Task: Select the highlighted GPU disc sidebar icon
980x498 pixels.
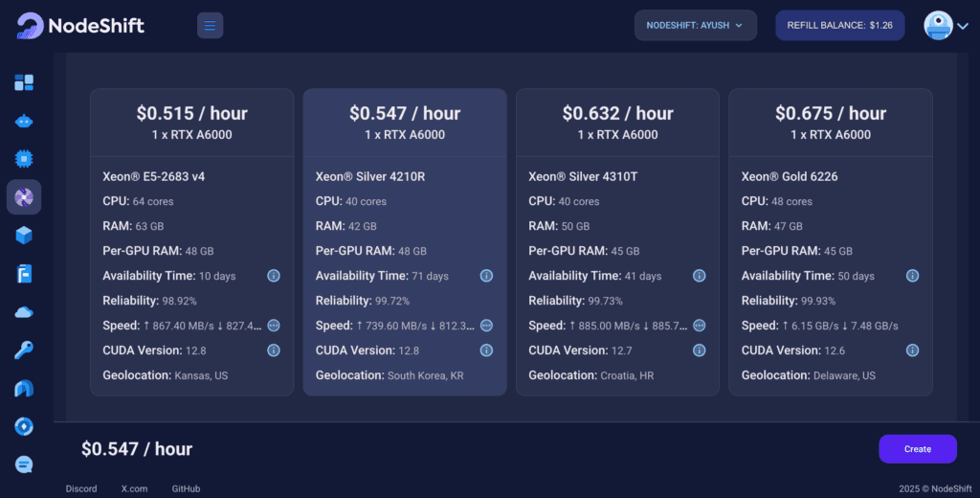Action: coord(24,197)
